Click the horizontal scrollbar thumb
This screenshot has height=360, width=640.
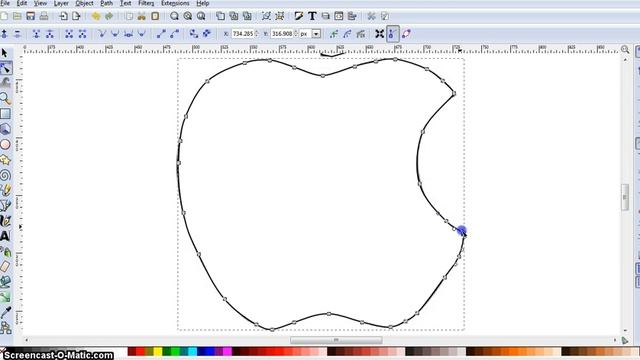[336, 340]
